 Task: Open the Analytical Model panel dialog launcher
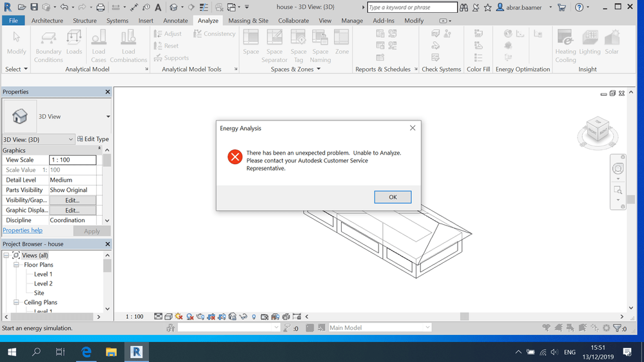click(146, 69)
